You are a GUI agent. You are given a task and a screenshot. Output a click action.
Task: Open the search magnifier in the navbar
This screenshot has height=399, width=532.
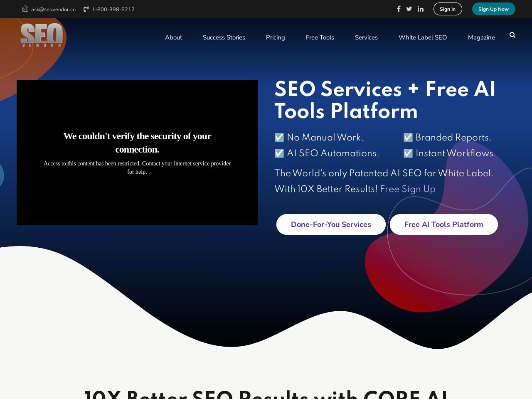[512, 35]
